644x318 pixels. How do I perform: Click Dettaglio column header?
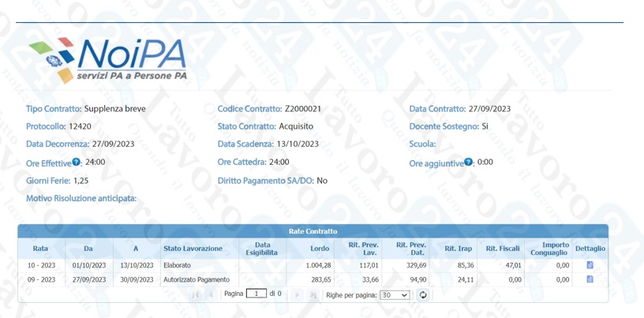(x=590, y=249)
